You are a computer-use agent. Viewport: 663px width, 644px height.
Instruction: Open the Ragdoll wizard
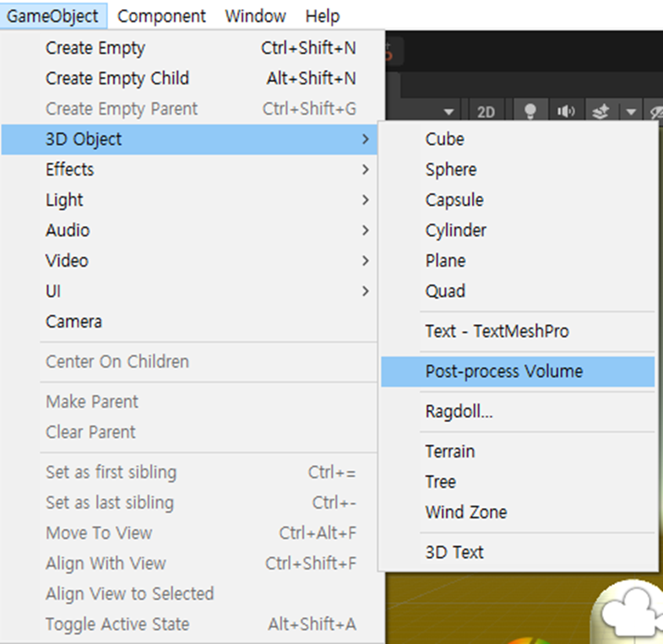coord(518,412)
